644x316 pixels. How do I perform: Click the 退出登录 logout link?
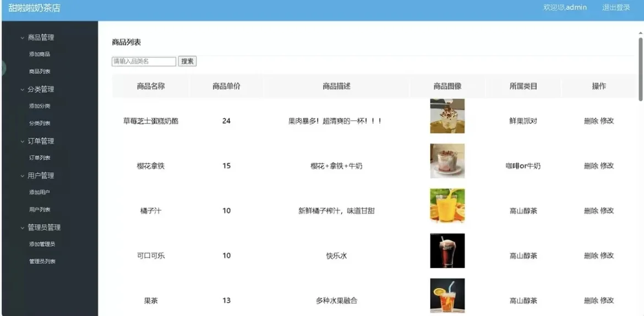[616, 7]
